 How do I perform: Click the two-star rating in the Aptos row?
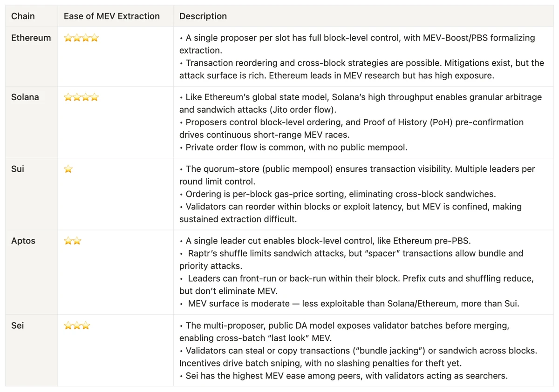pyautogui.click(x=73, y=241)
